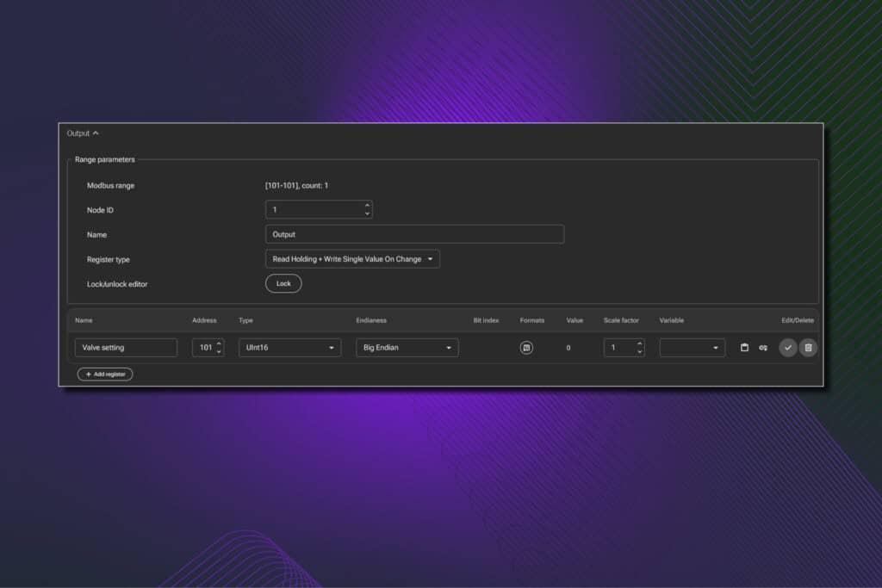Click the Lock button
This screenshot has height=588, width=882.
pos(283,283)
